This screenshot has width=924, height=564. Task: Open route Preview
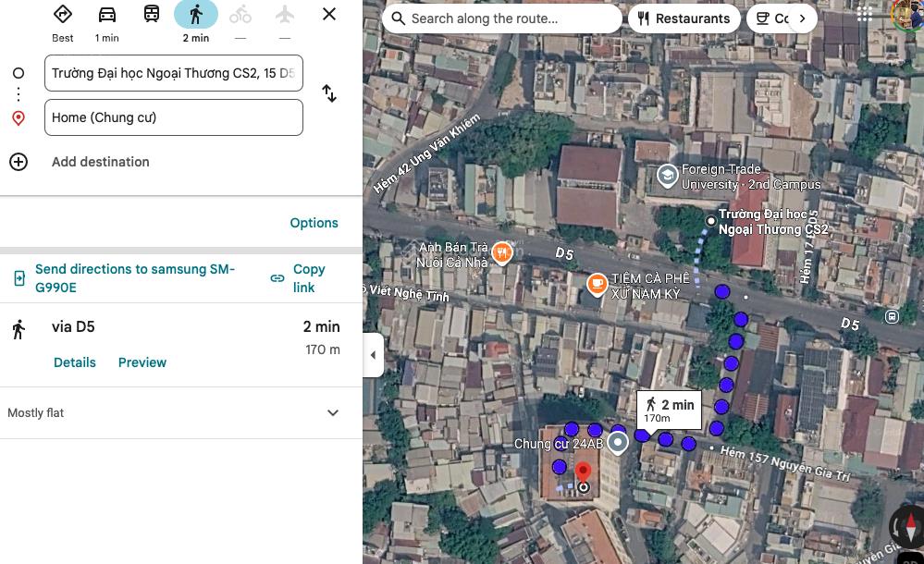click(x=142, y=362)
